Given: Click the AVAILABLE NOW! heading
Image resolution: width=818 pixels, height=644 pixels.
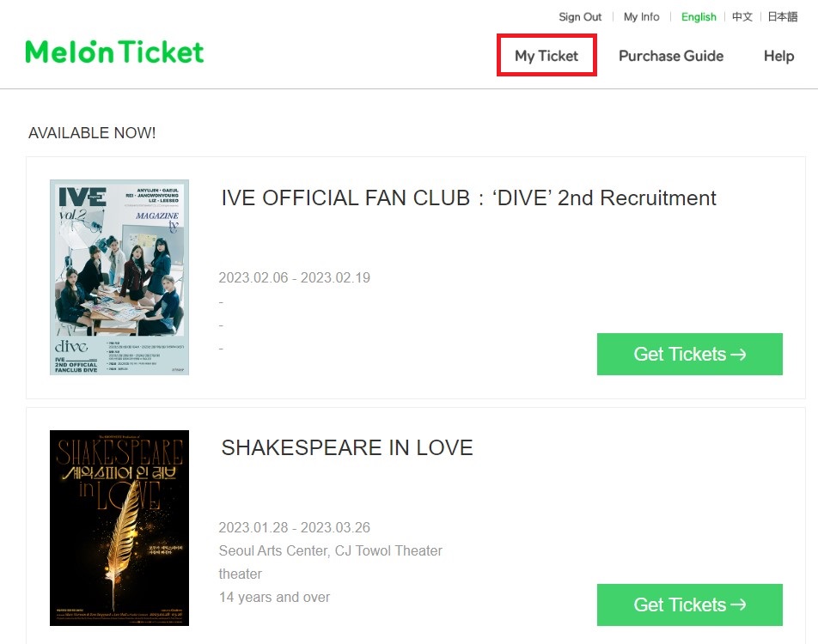Looking at the screenshot, I should 92,133.
